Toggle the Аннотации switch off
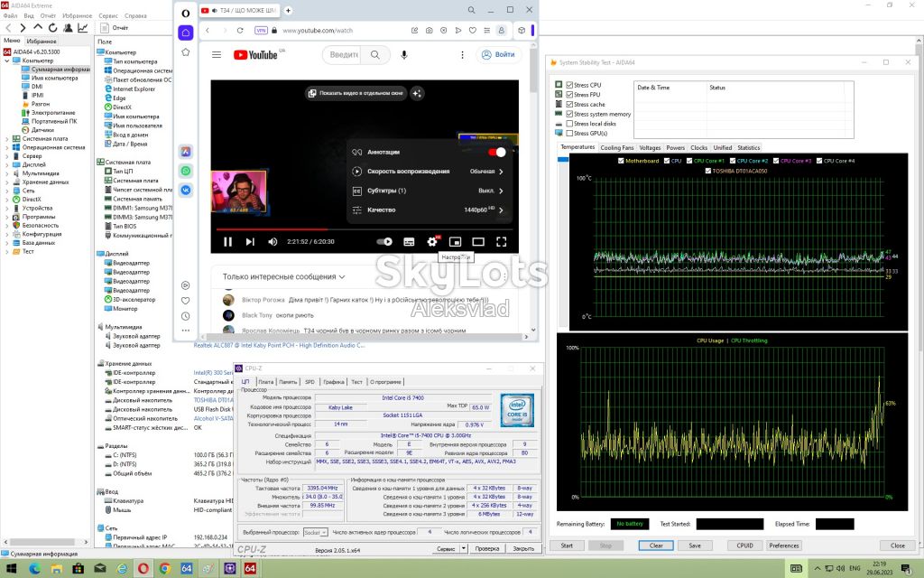This screenshot has height=578, width=924. tap(497, 152)
